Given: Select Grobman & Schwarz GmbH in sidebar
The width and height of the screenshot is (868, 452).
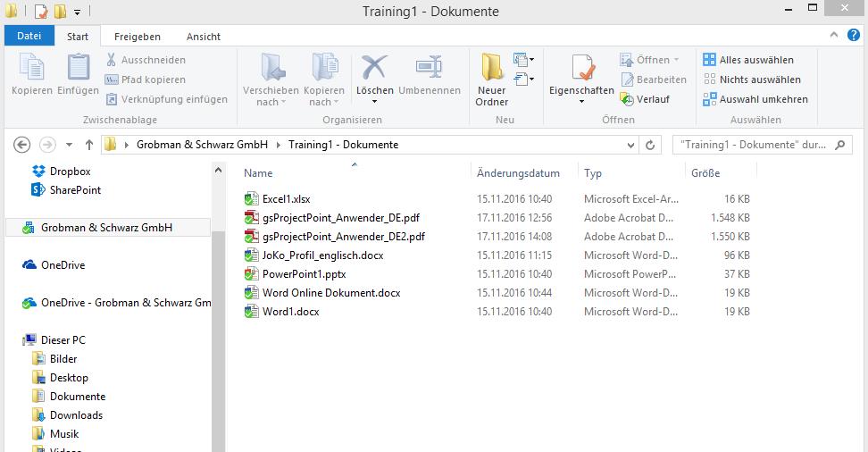Looking at the screenshot, I should [x=108, y=227].
